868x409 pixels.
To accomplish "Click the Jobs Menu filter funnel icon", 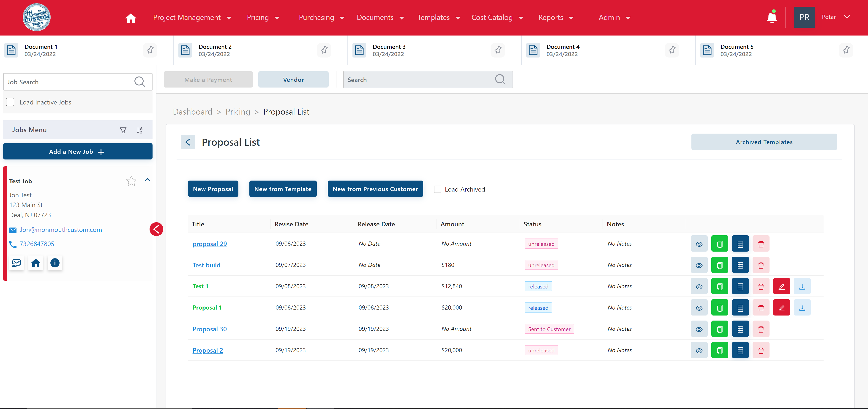I will point(123,130).
